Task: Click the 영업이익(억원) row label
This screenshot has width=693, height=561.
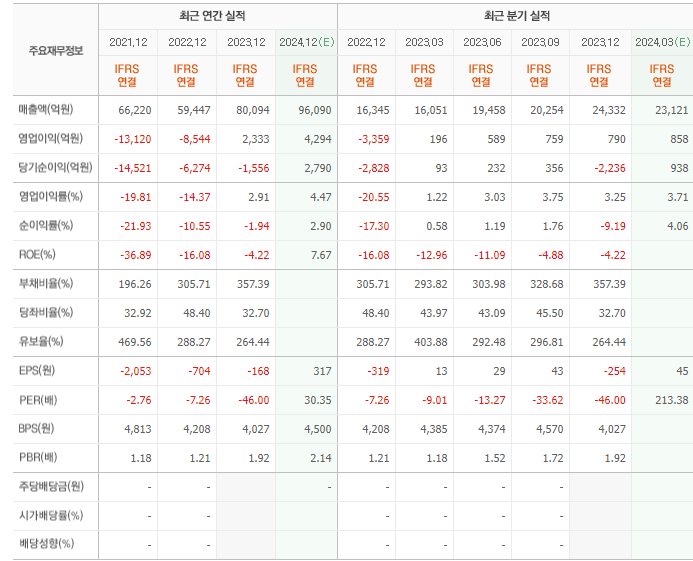Action: [50, 138]
